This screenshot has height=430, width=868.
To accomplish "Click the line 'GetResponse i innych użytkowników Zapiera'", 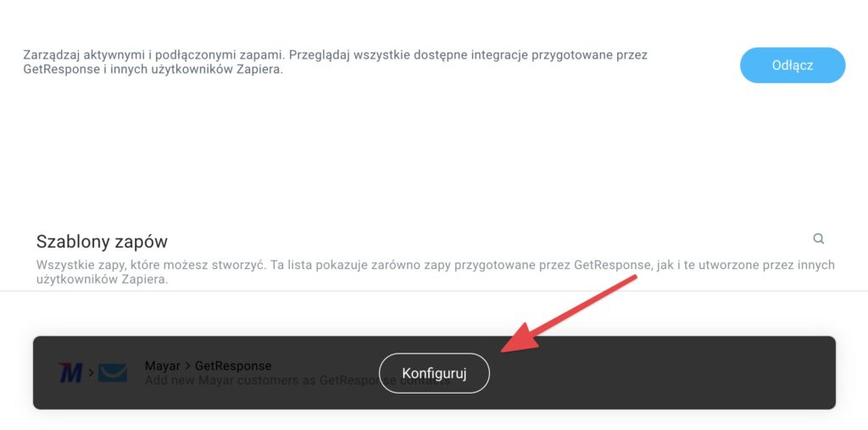I will pyautogui.click(x=153, y=70).
